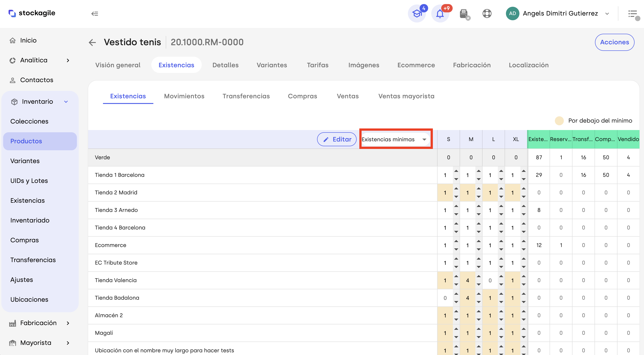Open the Ventas mayorista sub-tab
Image resolution: width=644 pixels, height=355 pixels.
pyautogui.click(x=406, y=96)
